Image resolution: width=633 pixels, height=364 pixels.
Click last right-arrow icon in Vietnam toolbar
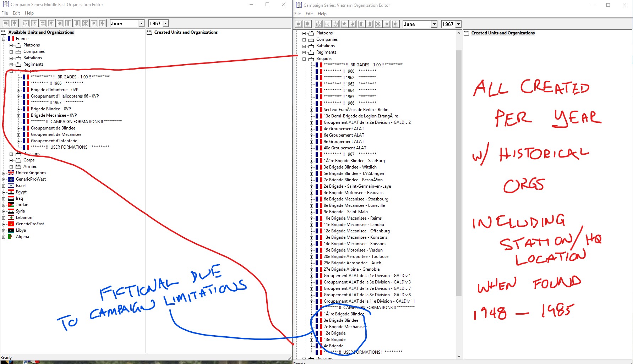[x=395, y=24]
